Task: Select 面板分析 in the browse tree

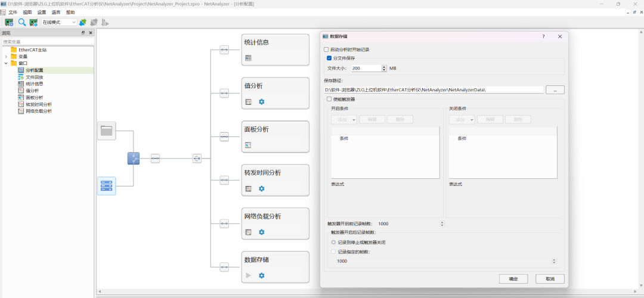Action: (35, 97)
